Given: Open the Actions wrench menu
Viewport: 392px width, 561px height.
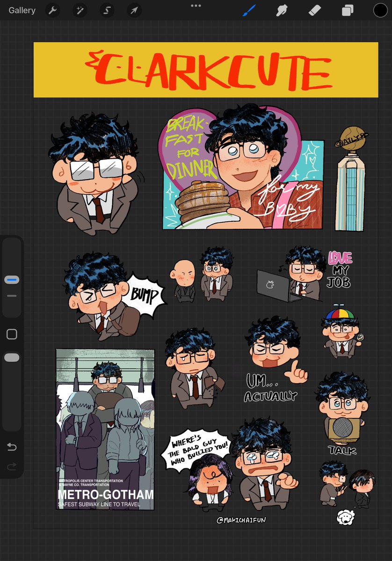Looking at the screenshot, I should click(52, 10).
